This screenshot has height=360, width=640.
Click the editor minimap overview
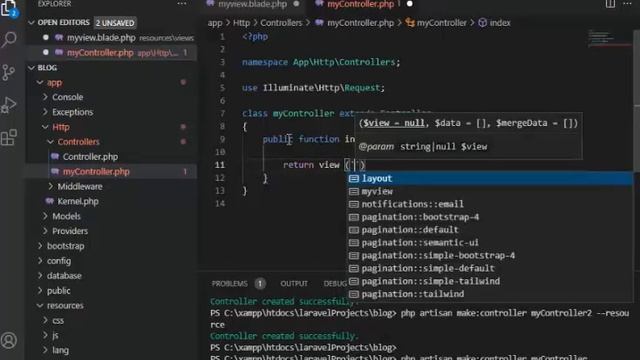click(x=609, y=38)
